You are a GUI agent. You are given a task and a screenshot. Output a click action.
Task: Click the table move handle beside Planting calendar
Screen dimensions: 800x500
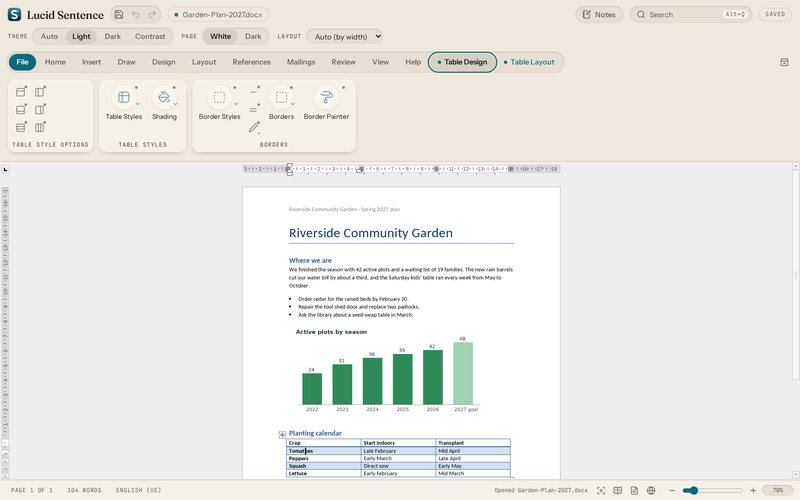pyautogui.click(x=282, y=435)
